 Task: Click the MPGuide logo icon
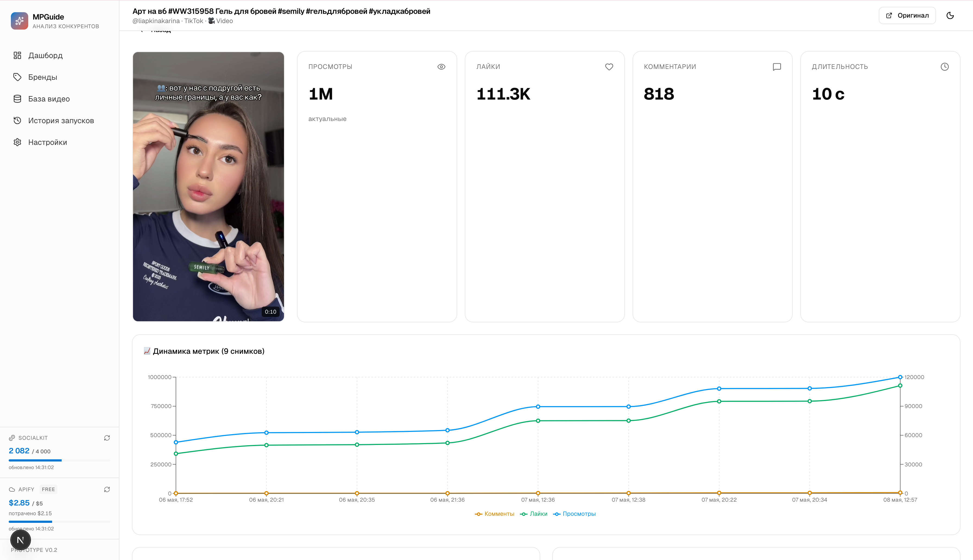tap(19, 21)
